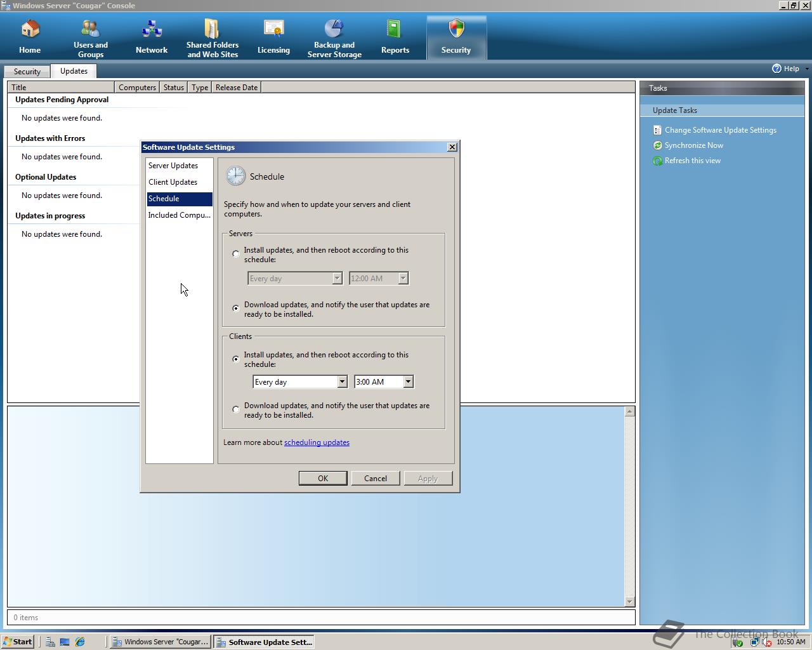Image resolution: width=812 pixels, height=650 pixels.
Task: Switch to Windows Server Cougar taskbar button
Action: click(x=160, y=642)
